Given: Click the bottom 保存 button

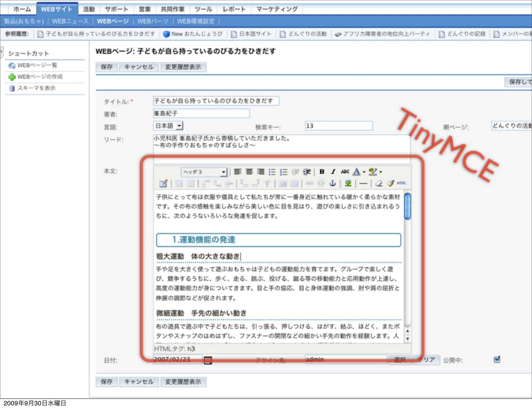Looking at the screenshot, I should pyautogui.click(x=107, y=382).
